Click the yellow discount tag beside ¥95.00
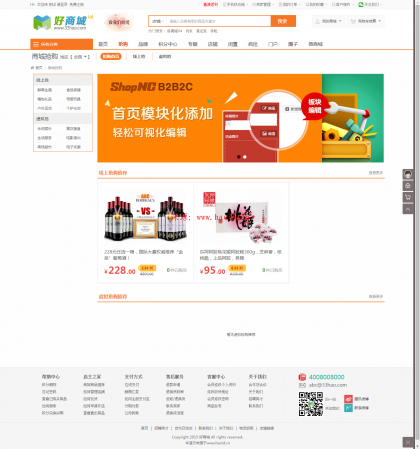Image resolution: width=420 pixels, height=449 pixels. pyautogui.click(x=237, y=268)
